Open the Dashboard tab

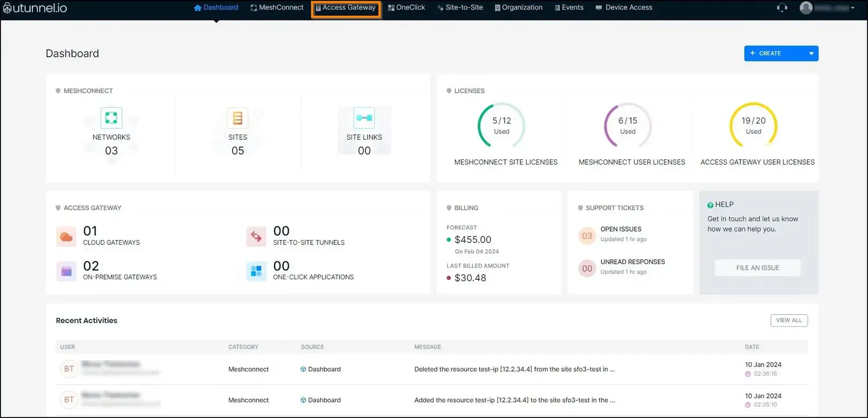click(216, 8)
